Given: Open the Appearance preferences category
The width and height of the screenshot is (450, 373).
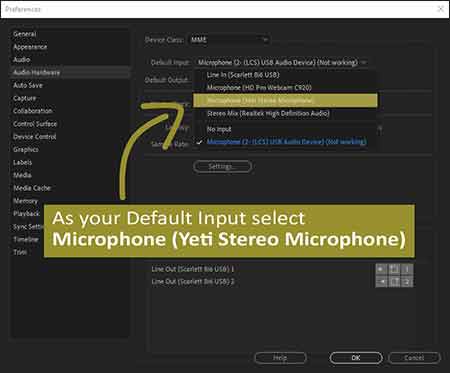Looking at the screenshot, I should pos(30,47).
